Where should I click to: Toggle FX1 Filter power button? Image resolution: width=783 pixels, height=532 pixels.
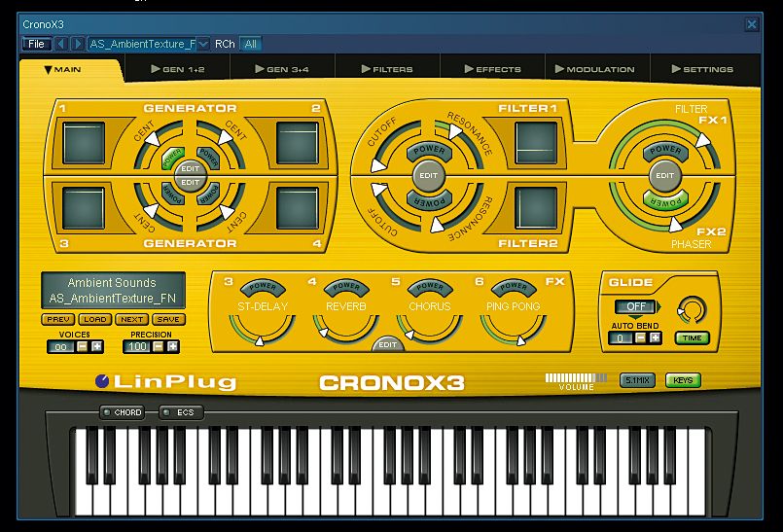(x=665, y=150)
